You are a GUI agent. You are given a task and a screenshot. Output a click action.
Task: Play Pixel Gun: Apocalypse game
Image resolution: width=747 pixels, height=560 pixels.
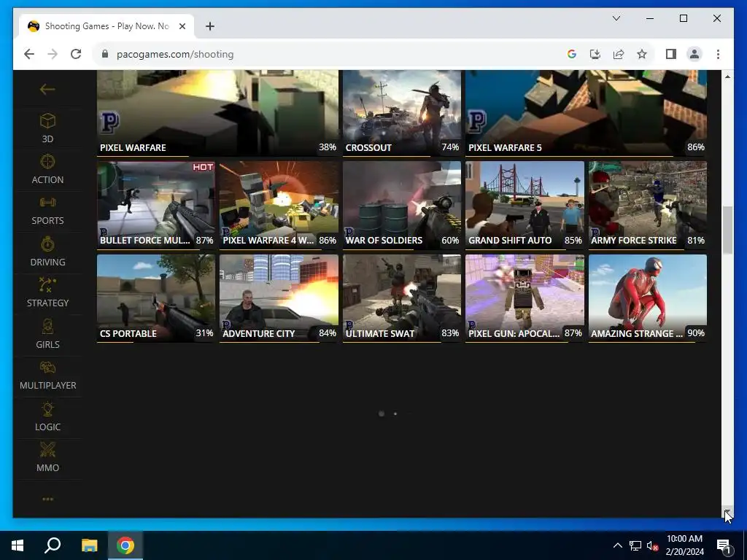click(525, 298)
